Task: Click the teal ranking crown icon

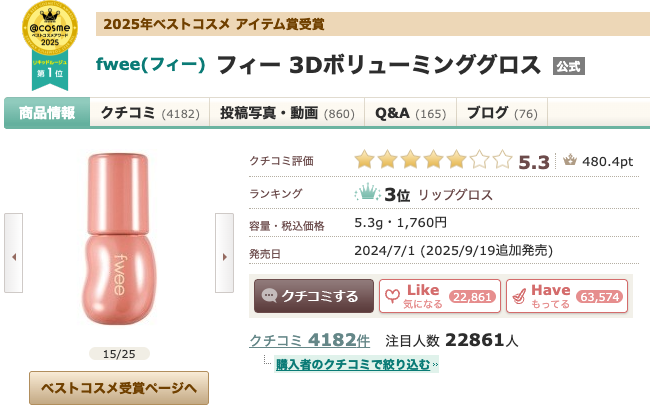Action: click(367, 193)
